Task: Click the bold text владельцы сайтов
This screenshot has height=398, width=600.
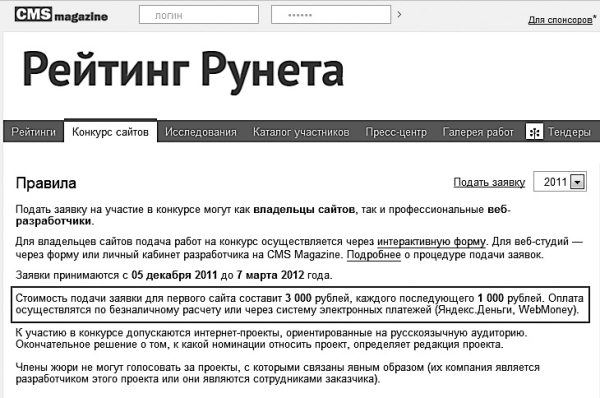Action: [x=304, y=209]
